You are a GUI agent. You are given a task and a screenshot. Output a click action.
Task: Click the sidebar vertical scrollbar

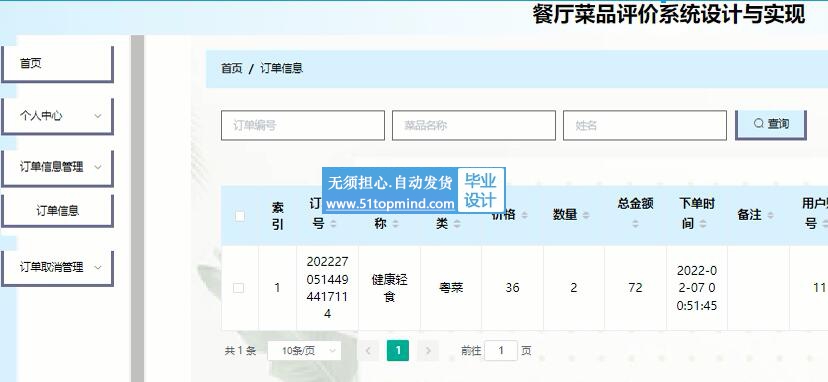click(x=137, y=209)
